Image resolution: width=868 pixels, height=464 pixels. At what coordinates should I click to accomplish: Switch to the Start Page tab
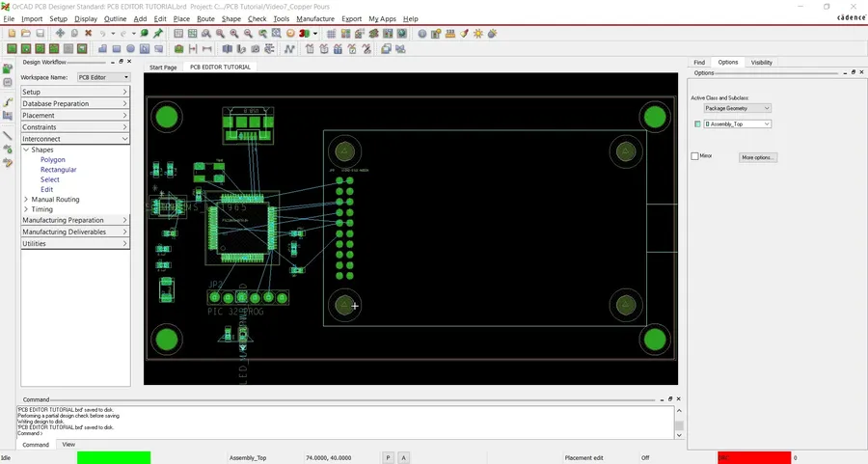pyautogui.click(x=163, y=67)
